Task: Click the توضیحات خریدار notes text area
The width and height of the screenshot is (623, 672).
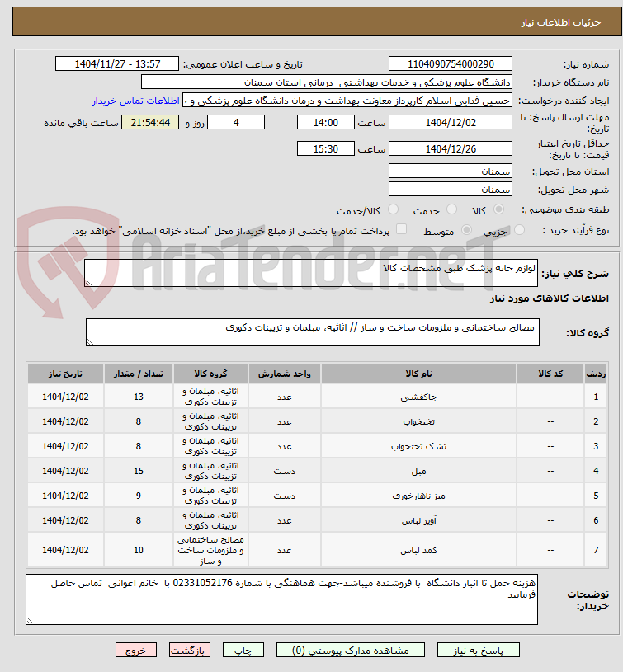Action: 281,599
